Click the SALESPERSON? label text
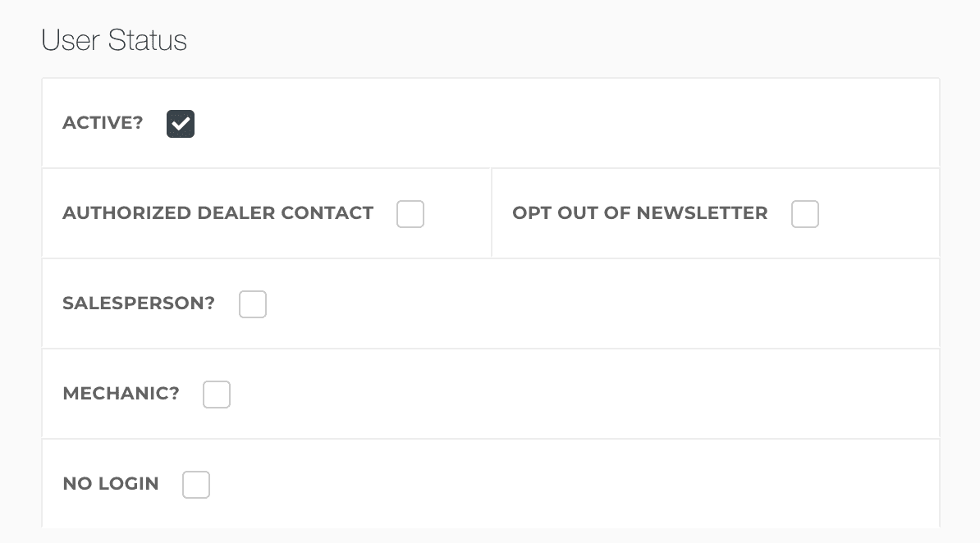 coord(138,303)
